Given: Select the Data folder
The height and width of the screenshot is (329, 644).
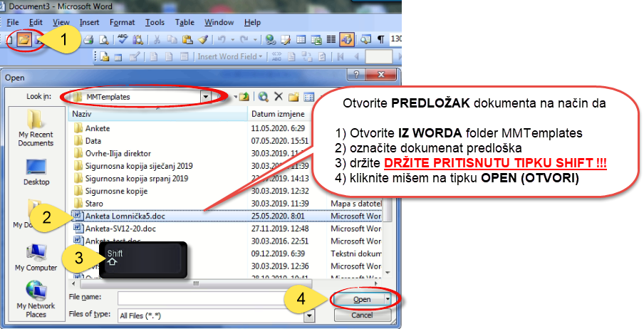Looking at the screenshot, I should pyautogui.click(x=88, y=141).
